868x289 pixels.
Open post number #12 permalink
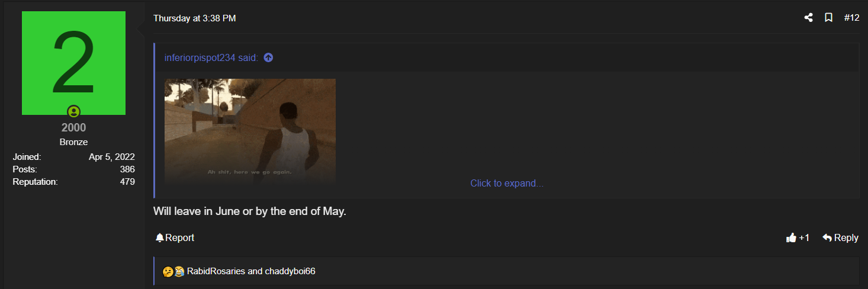tap(851, 18)
